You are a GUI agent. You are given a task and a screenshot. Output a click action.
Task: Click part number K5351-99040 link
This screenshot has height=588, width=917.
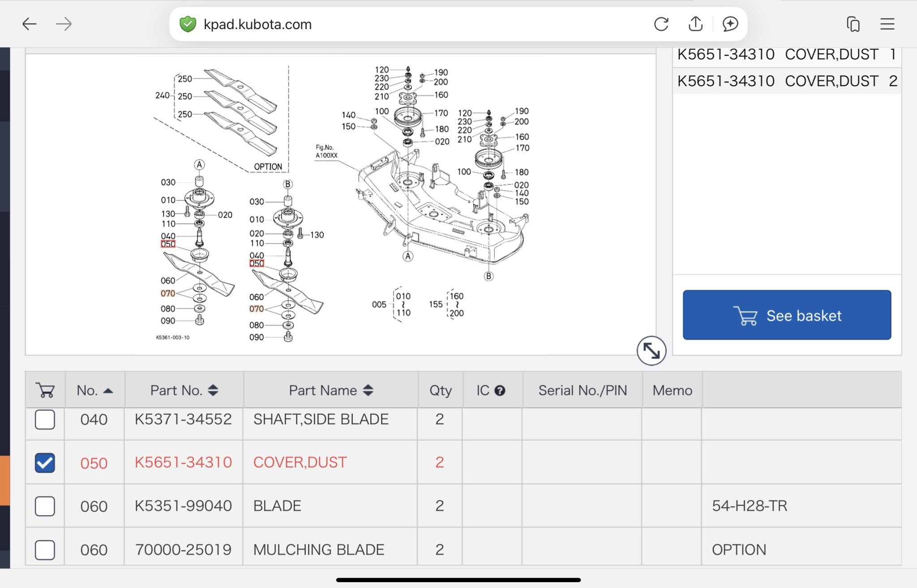point(183,506)
